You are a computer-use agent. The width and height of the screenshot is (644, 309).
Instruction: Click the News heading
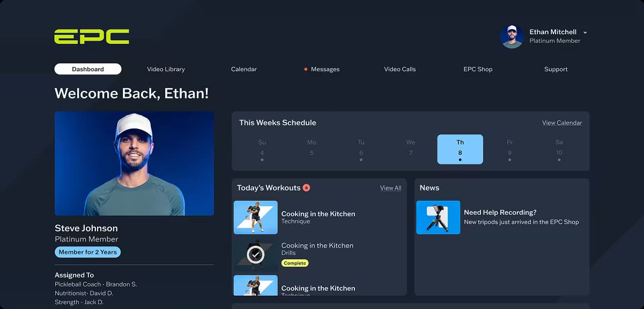(430, 188)
